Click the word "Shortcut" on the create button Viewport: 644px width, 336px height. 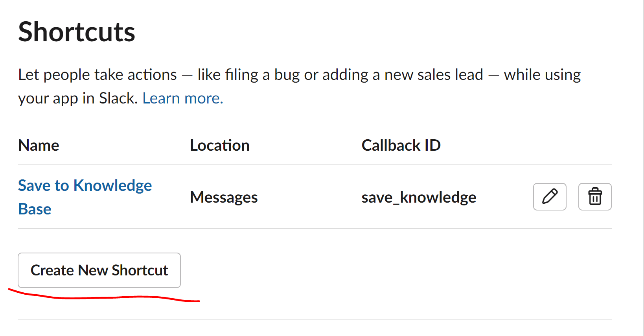pyautogui.click(x=140, y=270)
